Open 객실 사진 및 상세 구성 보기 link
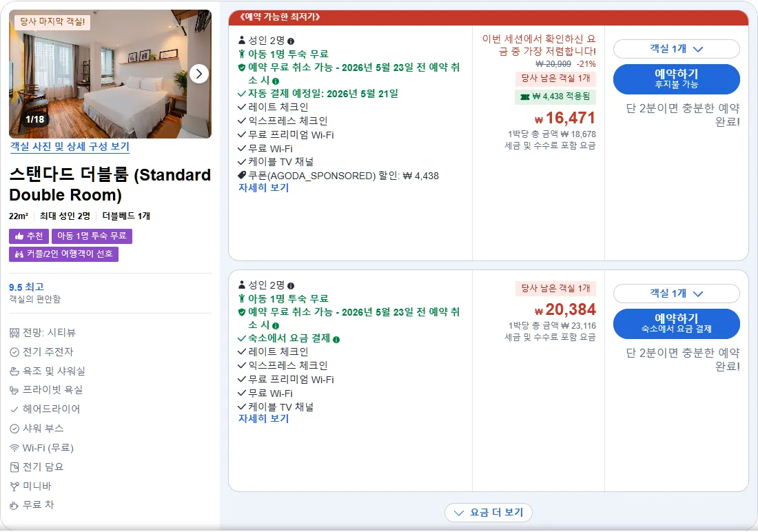The width and height of the screenshot is (758, 532). (70, 147)
